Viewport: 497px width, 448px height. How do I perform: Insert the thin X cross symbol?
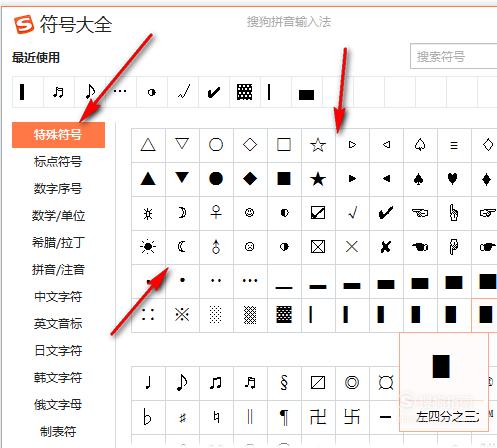(x=352, y=247)
